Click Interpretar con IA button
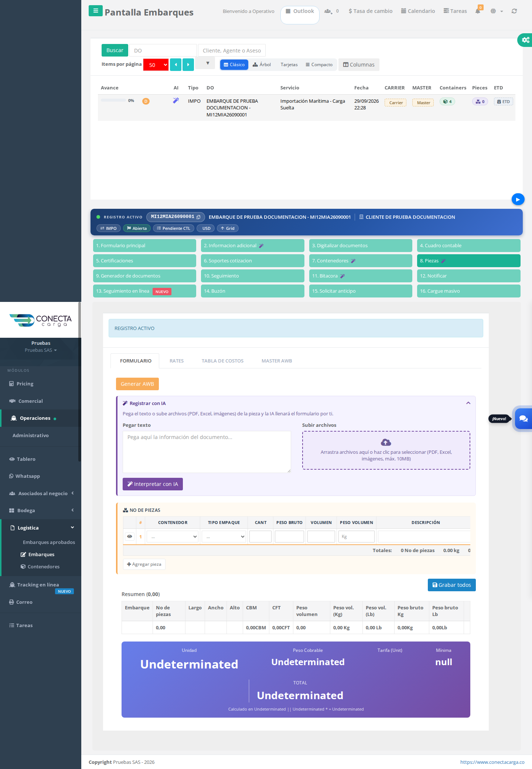Viewport: 532px width, 769px height. 153,484
